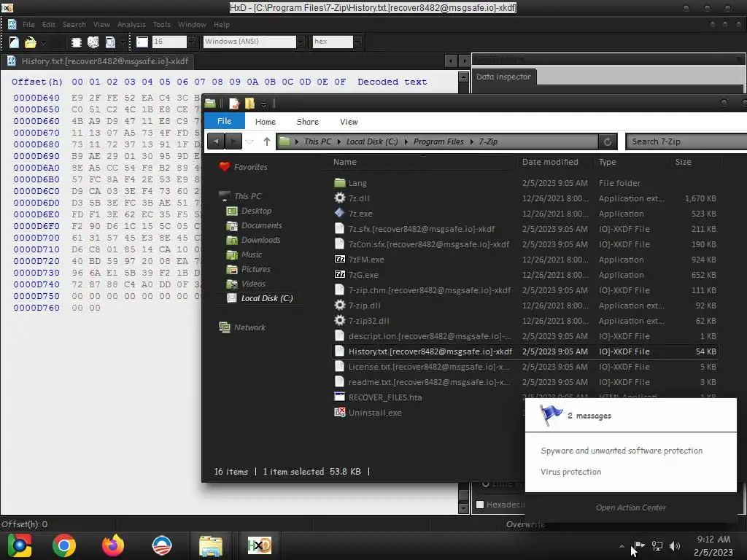Click offset 0000D640 in the hex view
Image resolution: width=747 pixels, height=560 pixels.
pos(36,98)
